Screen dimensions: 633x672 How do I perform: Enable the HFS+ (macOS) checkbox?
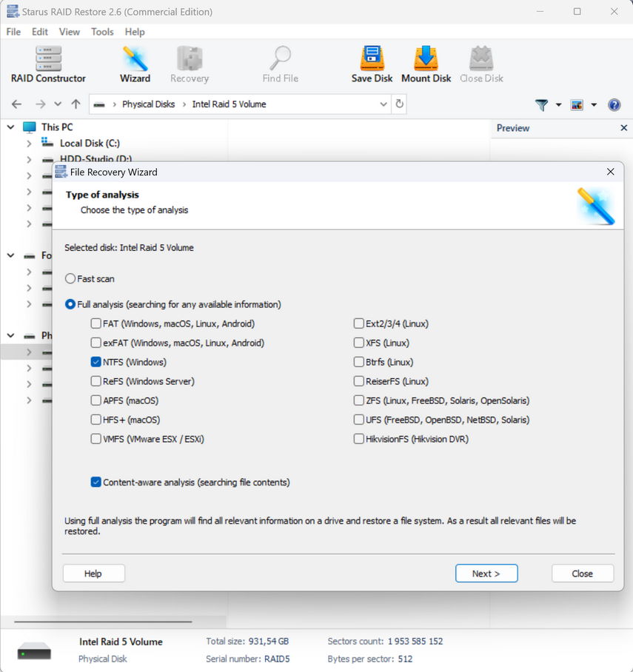[96, 420]
